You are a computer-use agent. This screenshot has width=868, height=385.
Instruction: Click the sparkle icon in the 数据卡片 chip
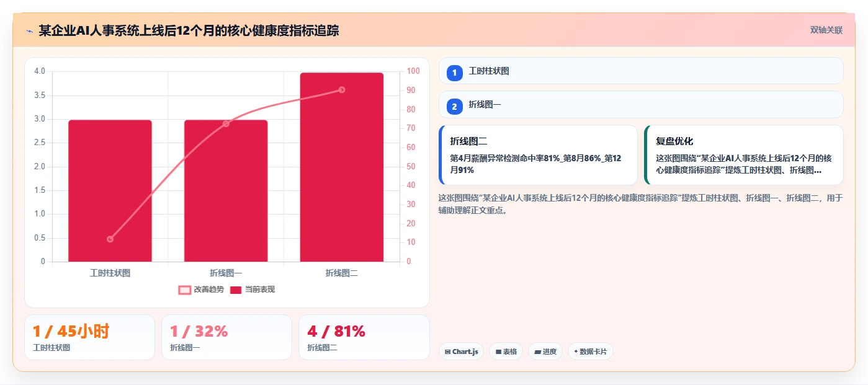576,352
